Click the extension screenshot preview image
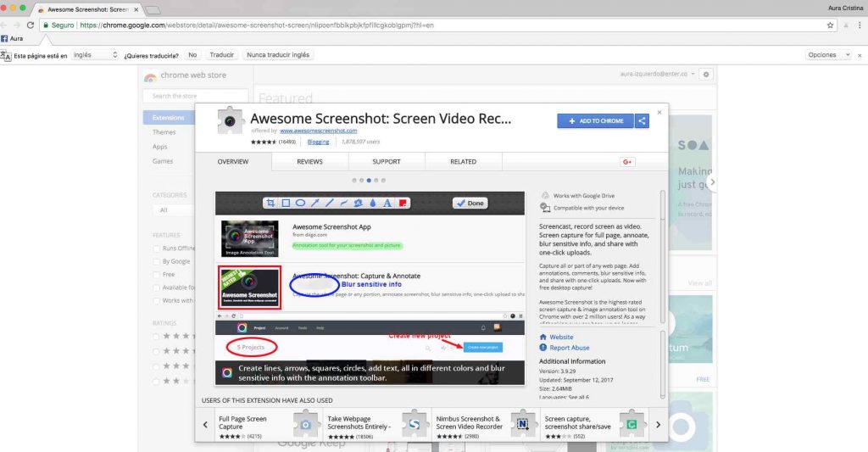 click(370, 288)
